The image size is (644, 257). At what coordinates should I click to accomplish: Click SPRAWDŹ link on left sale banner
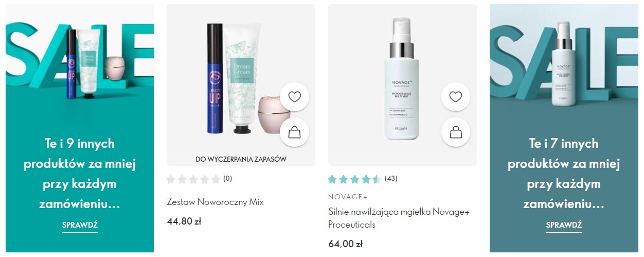80,225
